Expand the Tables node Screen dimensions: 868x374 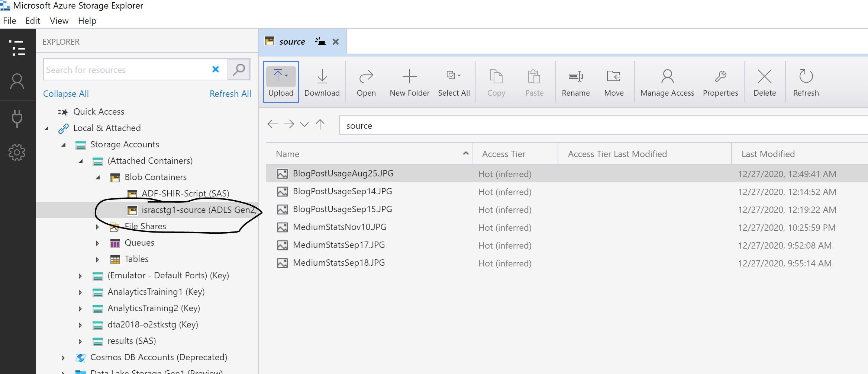click(97, 259)
